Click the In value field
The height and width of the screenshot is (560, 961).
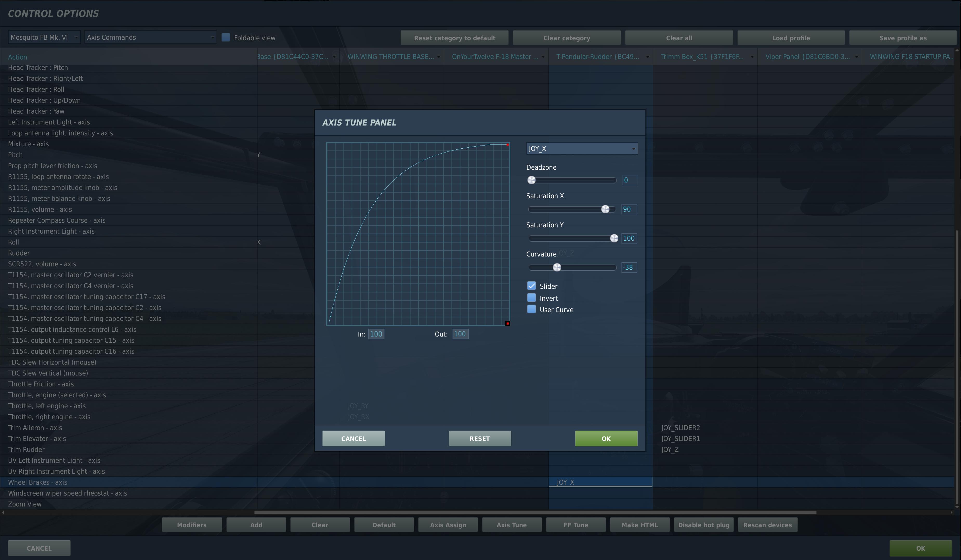coord(376,334)
